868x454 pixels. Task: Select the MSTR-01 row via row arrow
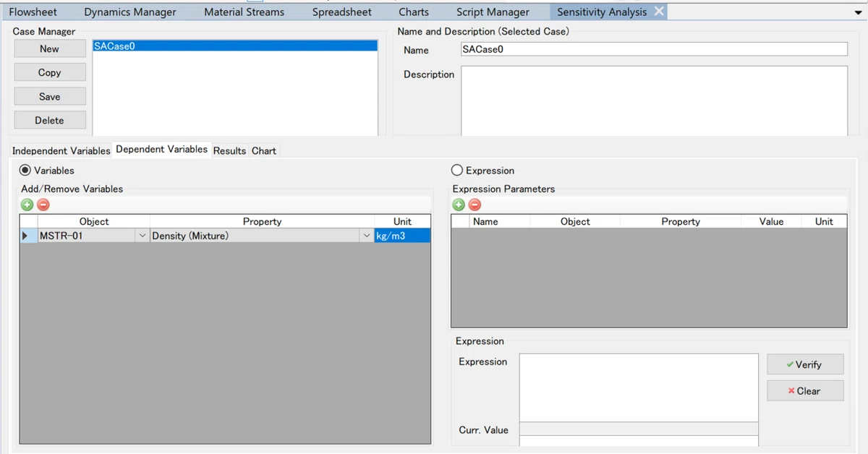(28, 236)
